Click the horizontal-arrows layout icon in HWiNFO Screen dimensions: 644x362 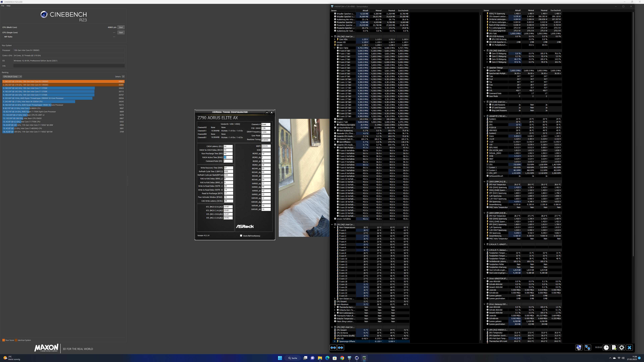click(333, 348)
